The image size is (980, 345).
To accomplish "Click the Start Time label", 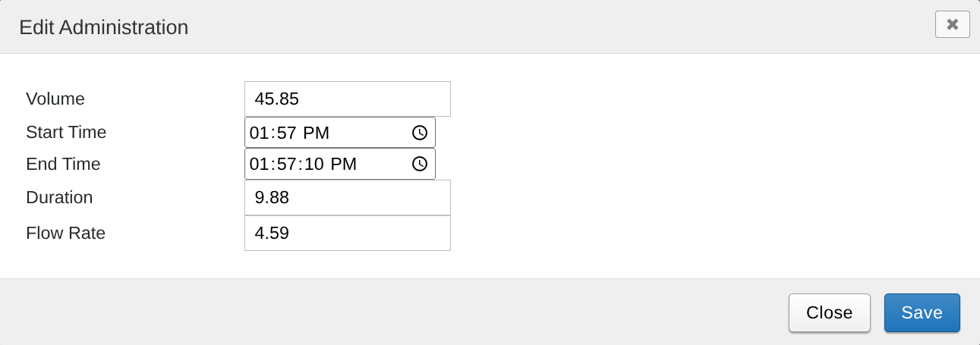I will pyautogui.click(x=66, y=132).
